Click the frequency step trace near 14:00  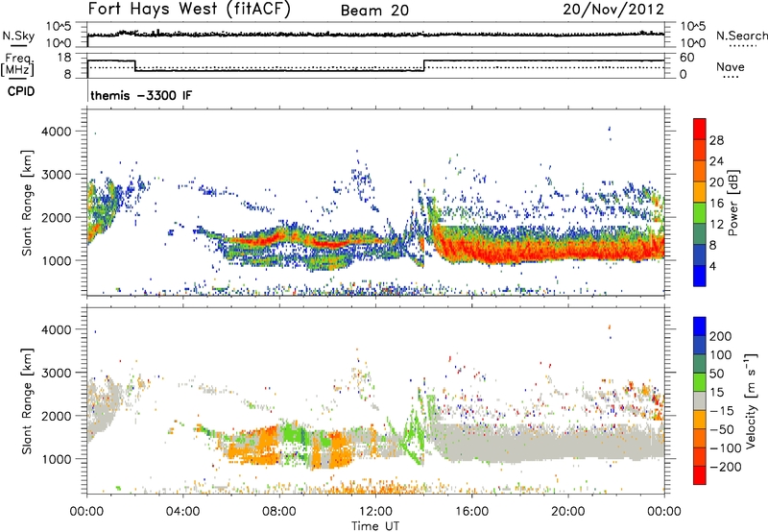point(424,65)
